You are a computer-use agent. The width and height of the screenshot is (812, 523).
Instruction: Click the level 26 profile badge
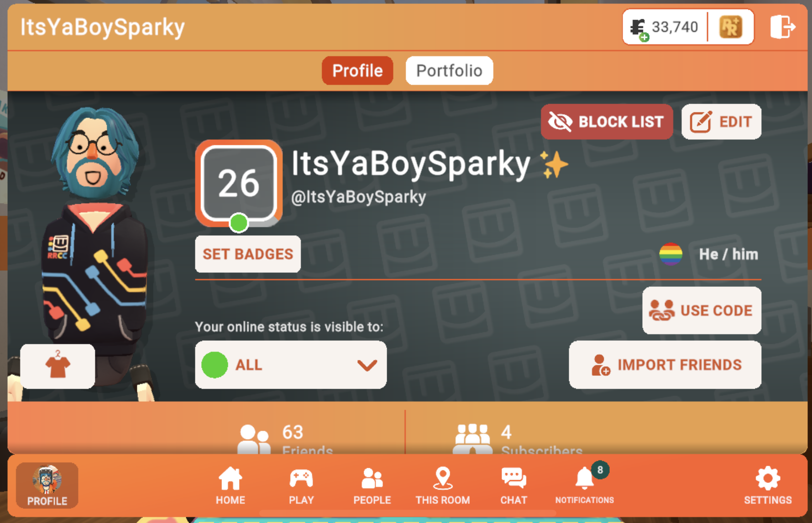pyautogui.click(x=239, y=183)
